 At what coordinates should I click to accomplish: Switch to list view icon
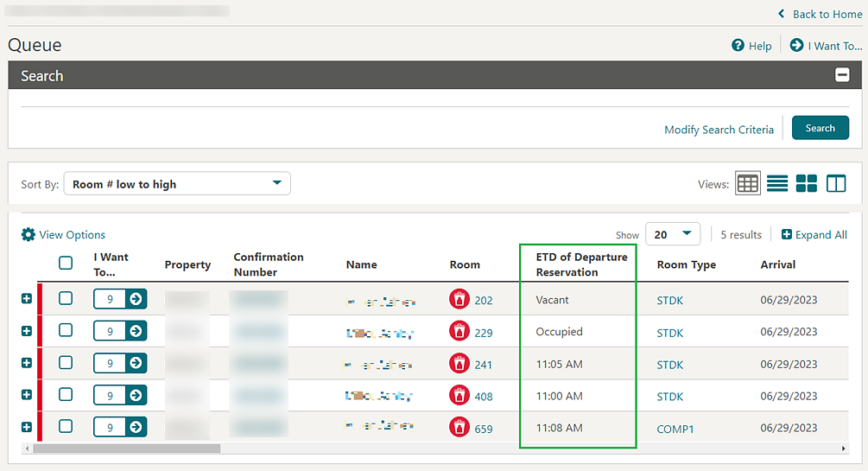(777, 183)
